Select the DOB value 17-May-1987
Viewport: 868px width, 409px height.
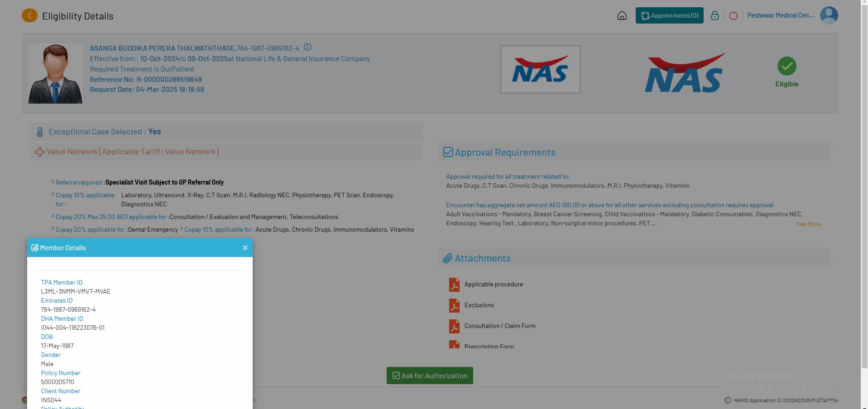57,346
